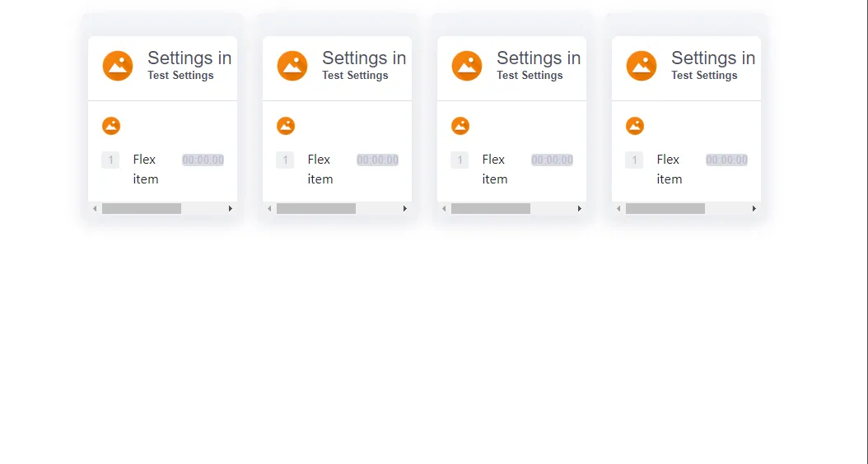The height and width of the screenshot is (464, 868).
Task: Click the large orange image icon in first card header
Action: point(118,66)
